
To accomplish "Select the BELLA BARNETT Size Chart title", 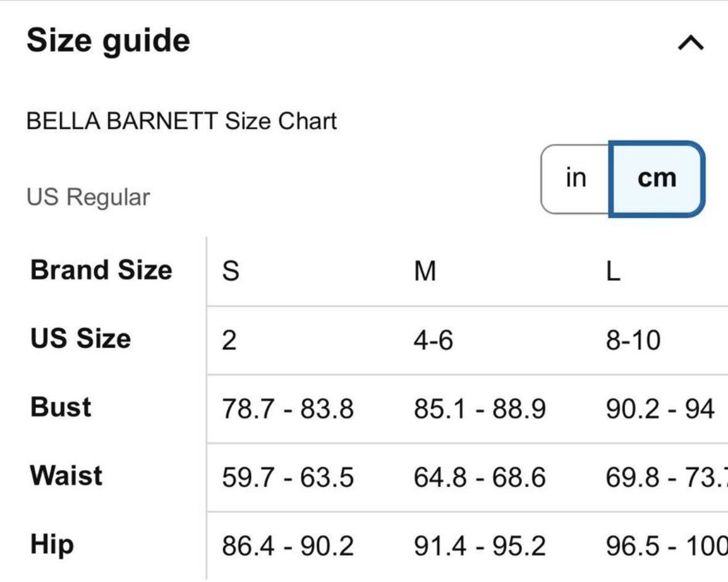I will (182, 121).
